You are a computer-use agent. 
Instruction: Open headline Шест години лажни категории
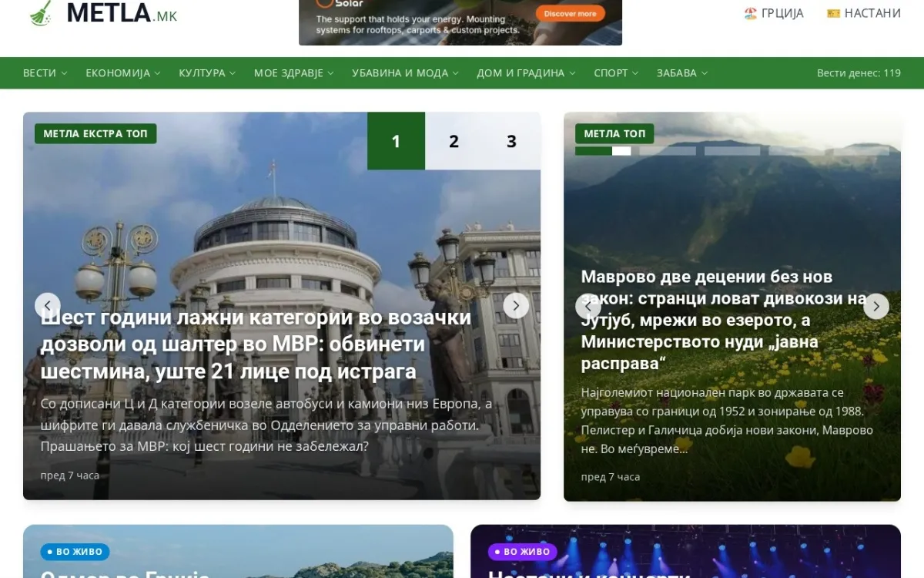pyautogui.click(x=256, y=344)
